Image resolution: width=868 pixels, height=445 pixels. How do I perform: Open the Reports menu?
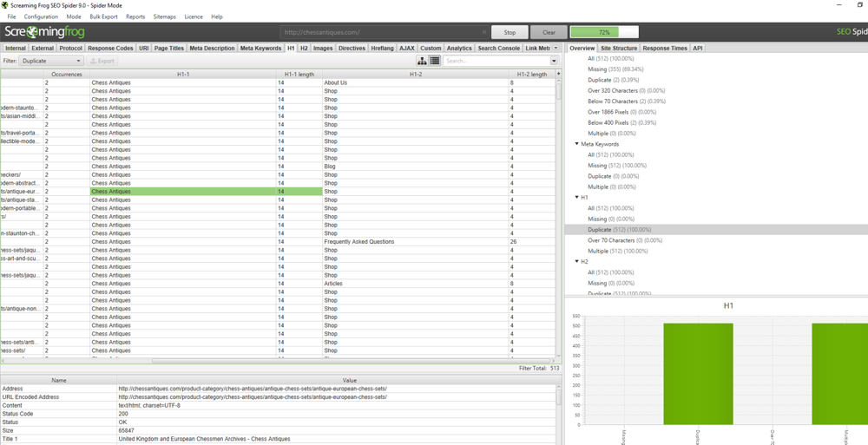(x=135, y=16)
